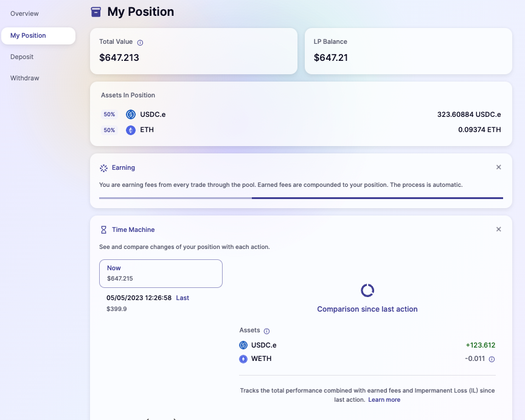Open the Withdraw section
Image resolution: width=525 pixels, height=420 pixels.
click(24, 78)
